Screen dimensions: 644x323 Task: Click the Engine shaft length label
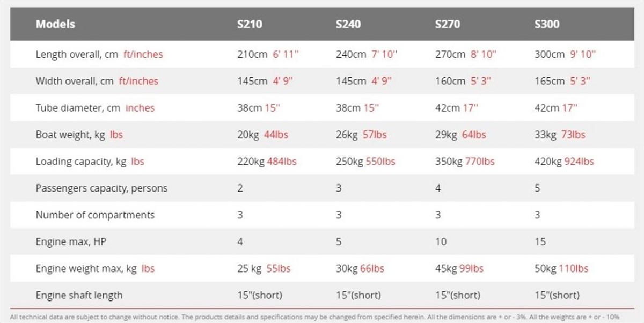tap(79, 295)
